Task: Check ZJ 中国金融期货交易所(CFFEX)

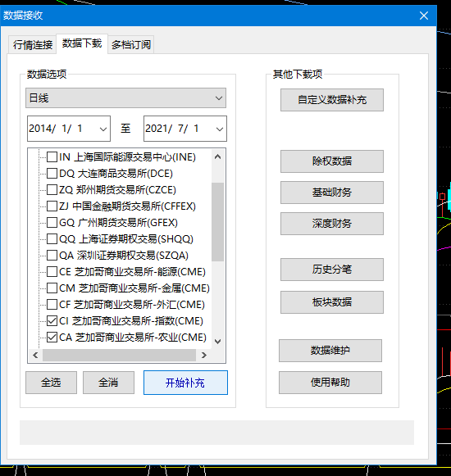Action: 52,206
